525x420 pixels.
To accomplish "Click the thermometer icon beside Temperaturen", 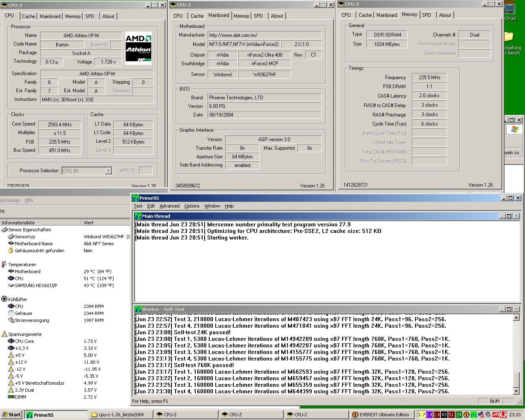I will coord(4,265).
